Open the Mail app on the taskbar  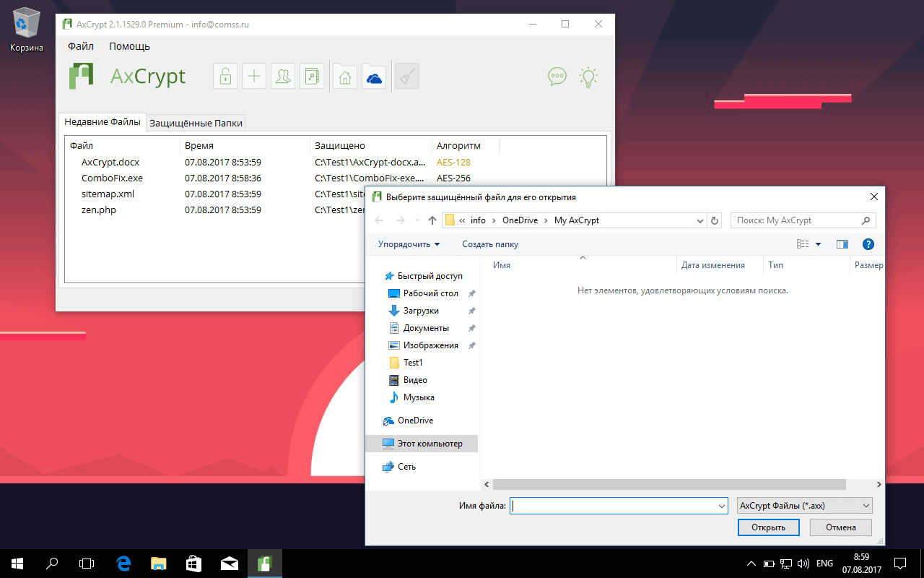pyautogui.click(x=230, y=563)
